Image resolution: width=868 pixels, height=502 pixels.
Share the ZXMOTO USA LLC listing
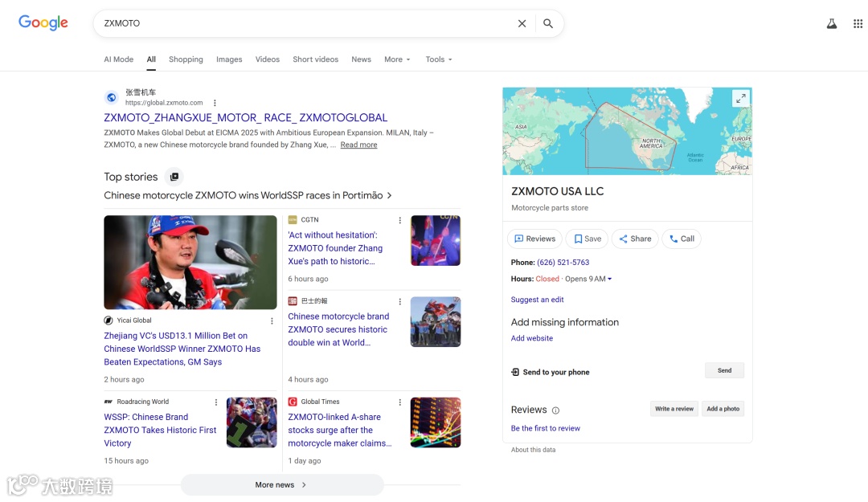tap(635, 239)
